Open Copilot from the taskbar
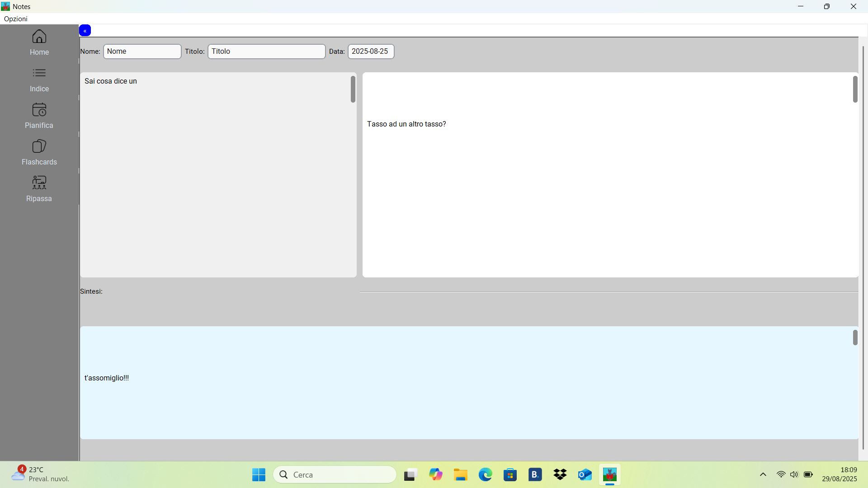This screenshot has height=488, width=868. click(x=435, y=475)
